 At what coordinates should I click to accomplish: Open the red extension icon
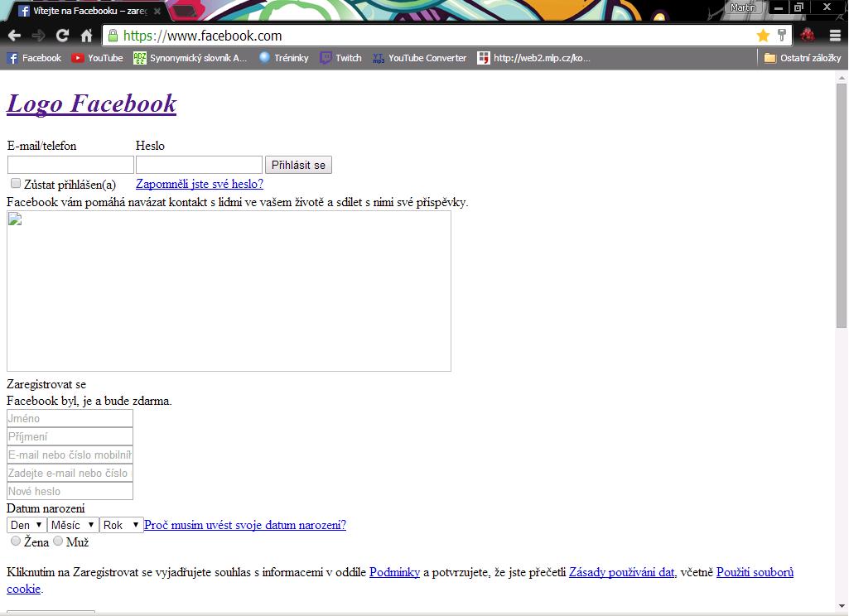(x=808, y=35)
